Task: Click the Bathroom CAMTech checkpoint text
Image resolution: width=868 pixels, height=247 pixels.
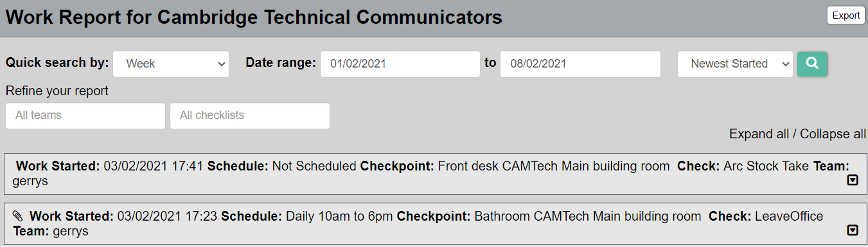Action: [x=587, y=216]
